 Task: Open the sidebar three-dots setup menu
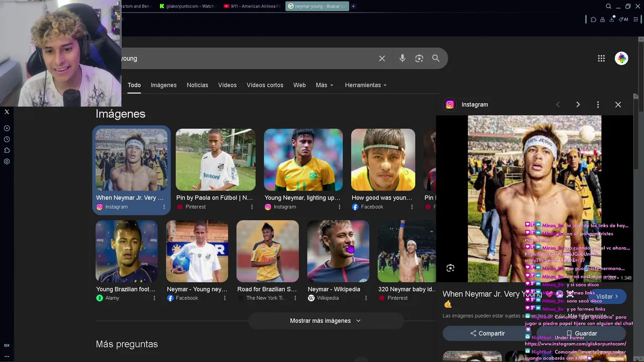click(7, 356)
